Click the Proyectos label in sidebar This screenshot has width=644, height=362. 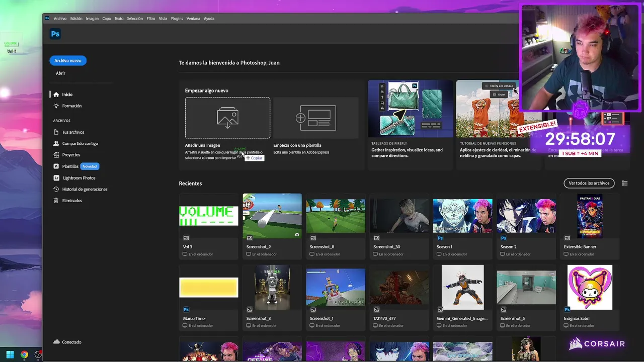tap(71, 155)
